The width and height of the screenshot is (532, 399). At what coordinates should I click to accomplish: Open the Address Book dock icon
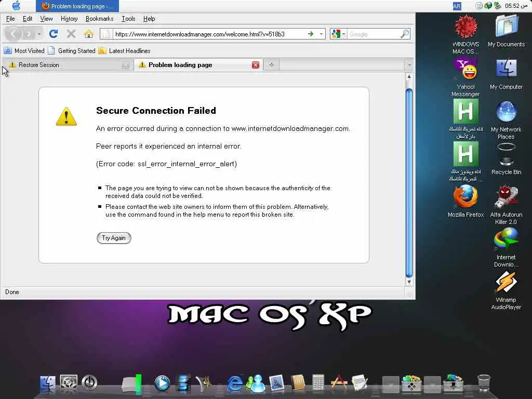point(298,383)
